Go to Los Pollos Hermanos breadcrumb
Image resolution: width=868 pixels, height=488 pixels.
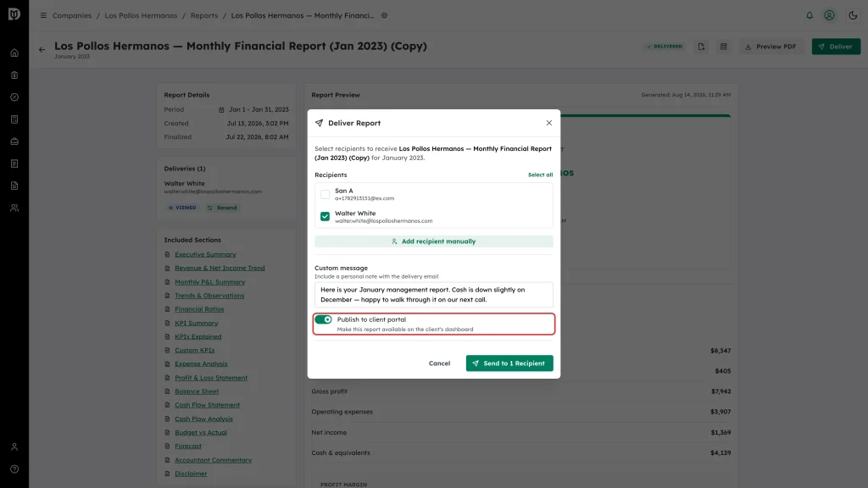point(142,15)
